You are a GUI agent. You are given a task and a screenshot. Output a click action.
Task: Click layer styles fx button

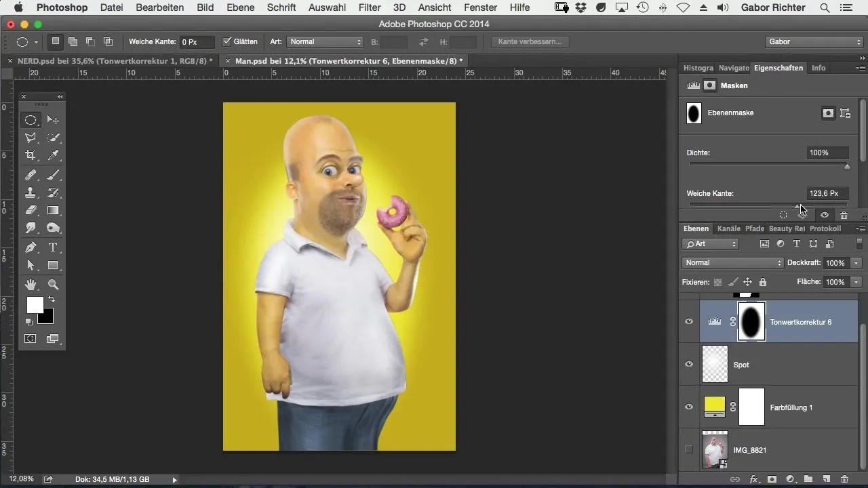(x=753, y=479)
